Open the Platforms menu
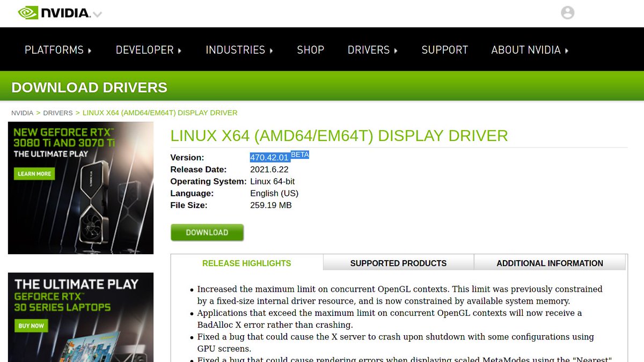The image size is (644, 362). point(58,50)
